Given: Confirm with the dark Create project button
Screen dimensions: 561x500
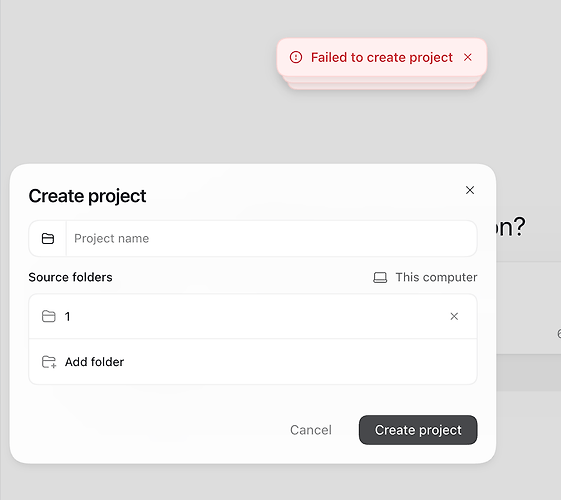Looking at the screenshot, I should (x=418, y=430).
